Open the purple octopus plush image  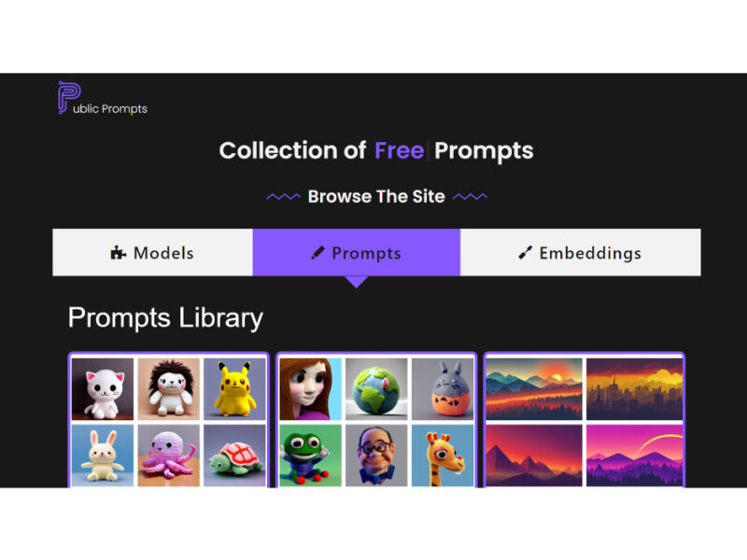[169, 455]
